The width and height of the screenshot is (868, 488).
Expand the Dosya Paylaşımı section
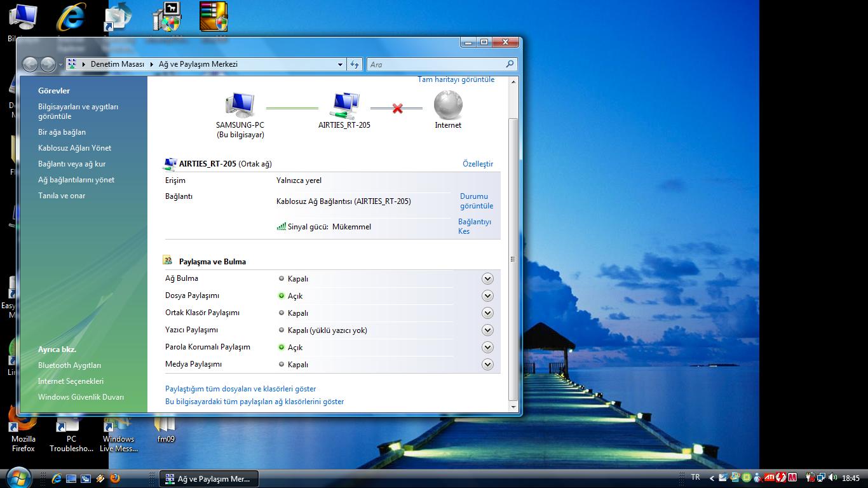pos(487,296)
